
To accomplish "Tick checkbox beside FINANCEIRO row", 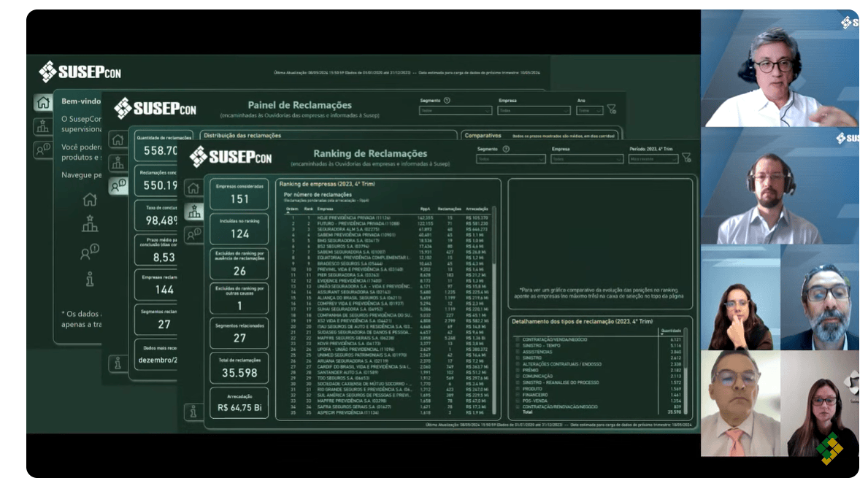I will pos(518,395).
